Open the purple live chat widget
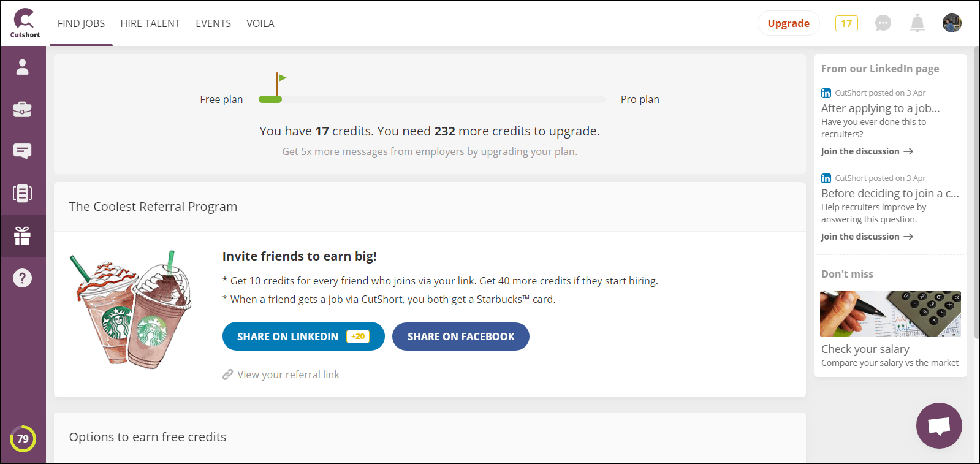Viewport: 980px width, 464px height. pyautogui.click(x=939, y=425)
